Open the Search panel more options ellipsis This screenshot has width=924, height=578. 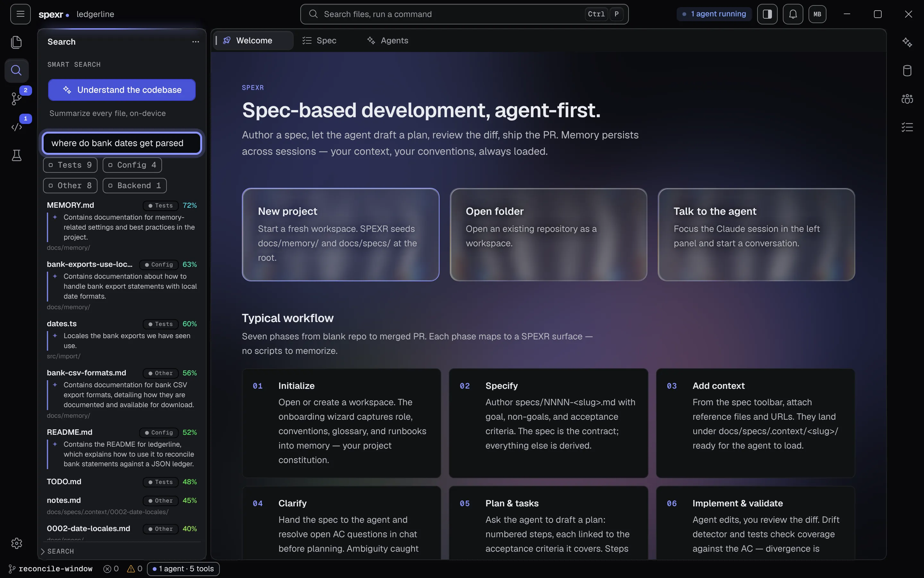point(195,42)
